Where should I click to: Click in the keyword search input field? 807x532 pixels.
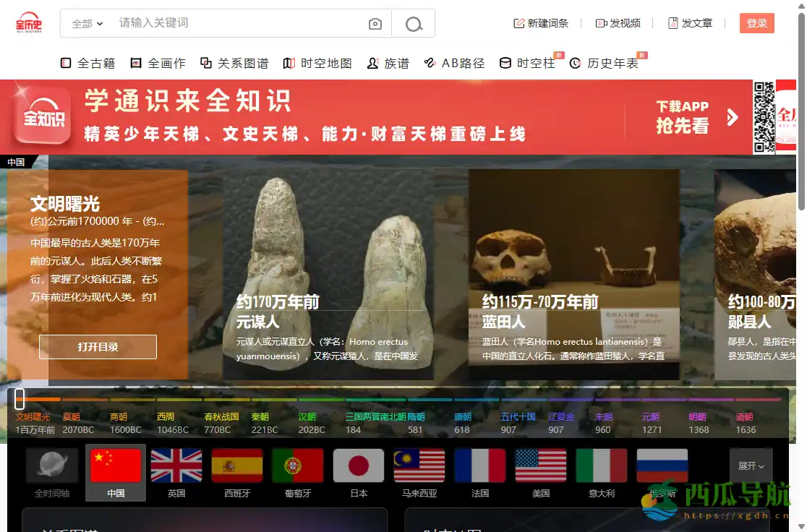point(217,23)
